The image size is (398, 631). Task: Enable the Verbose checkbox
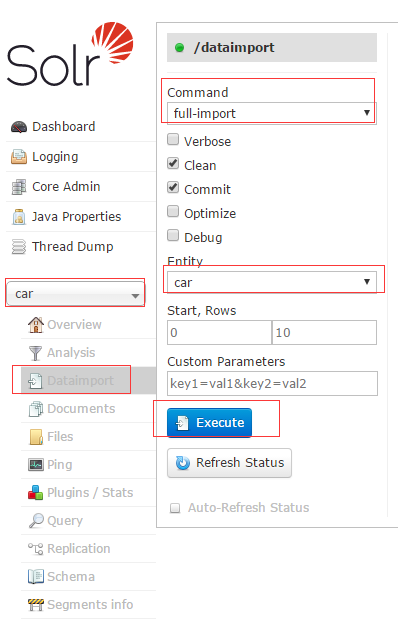click(173, 140)
